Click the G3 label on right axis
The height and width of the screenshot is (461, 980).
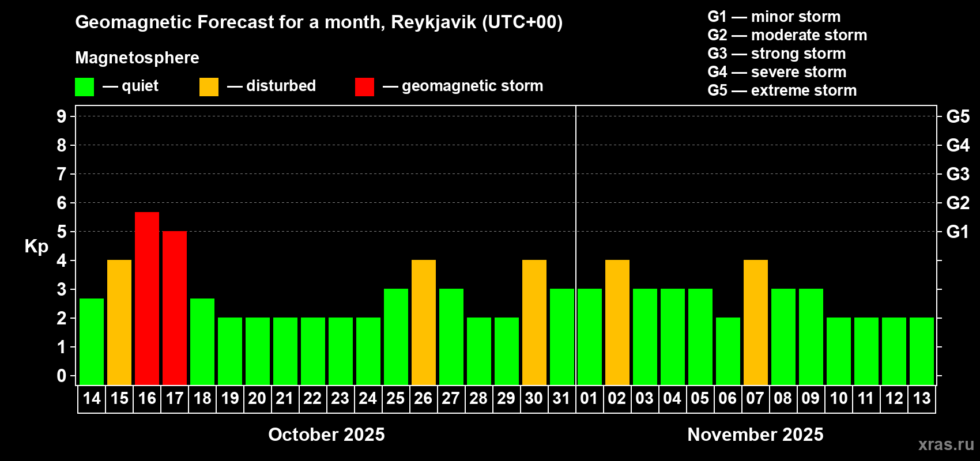point(958,174)
